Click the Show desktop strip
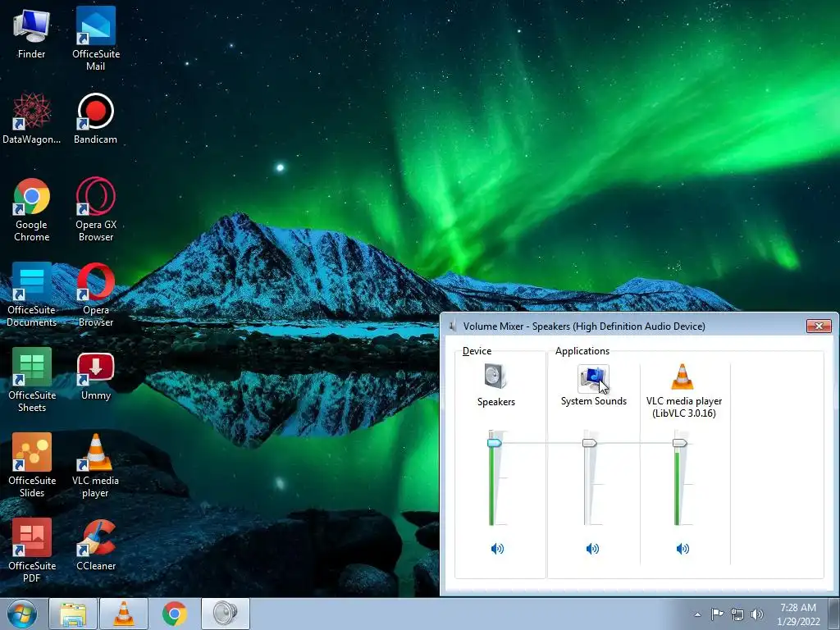Image resolution: width=840 pixels, height=630 pixels. [x=834, y=614]
